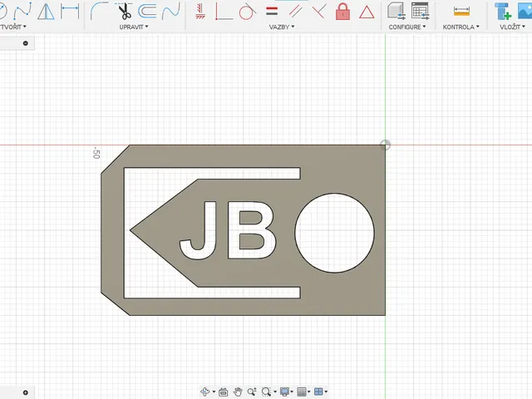532x399 pixels.
Task: Select the Zoom Window tool
Action: click(x=266, y=392)
